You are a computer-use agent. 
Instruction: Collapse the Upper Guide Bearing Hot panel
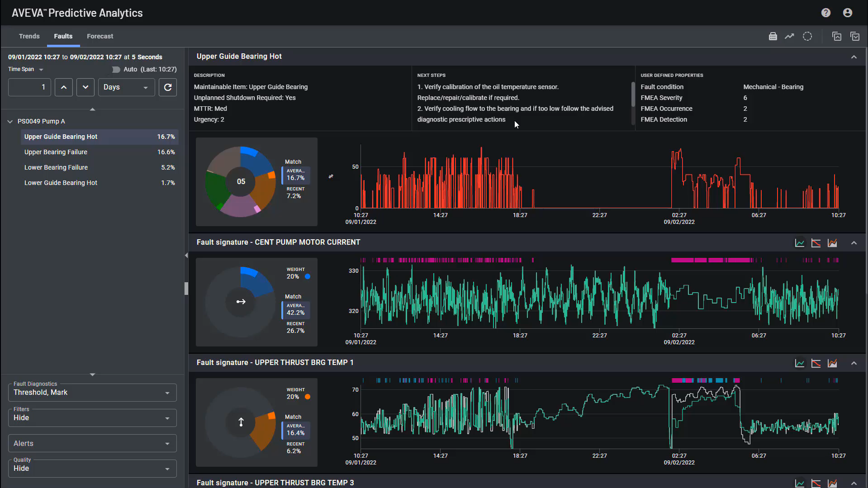(x=854, y=57)
